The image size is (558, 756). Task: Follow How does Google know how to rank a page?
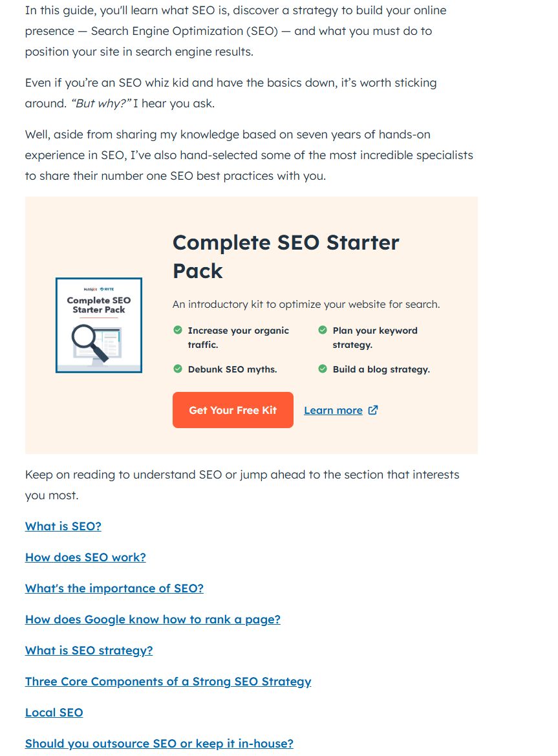[153, 620]
